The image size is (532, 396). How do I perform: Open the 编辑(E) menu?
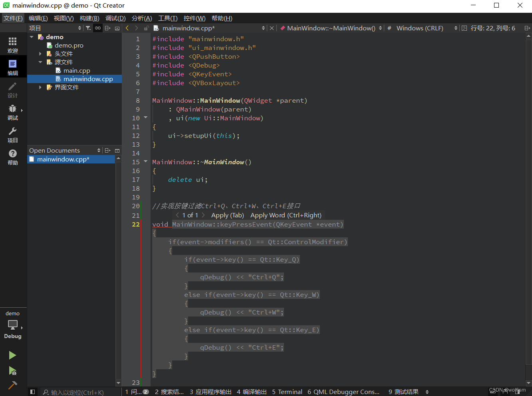38,18
